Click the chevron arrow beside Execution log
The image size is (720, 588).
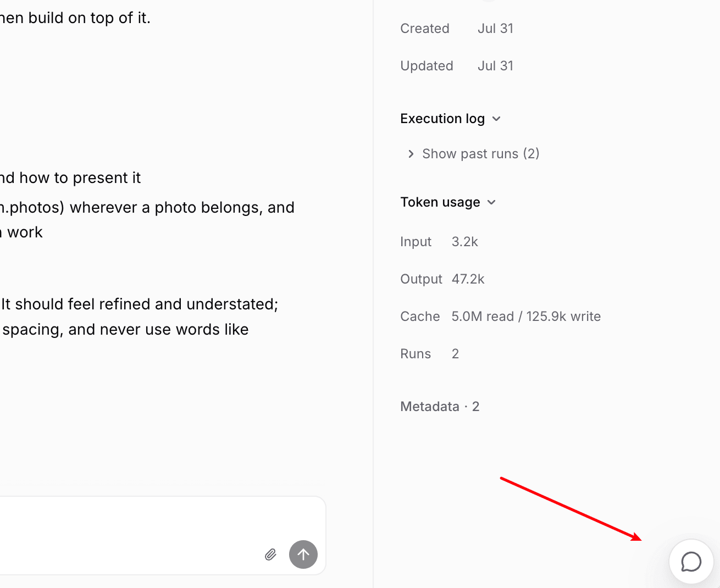pyautogui.click(x=496, y=119)
